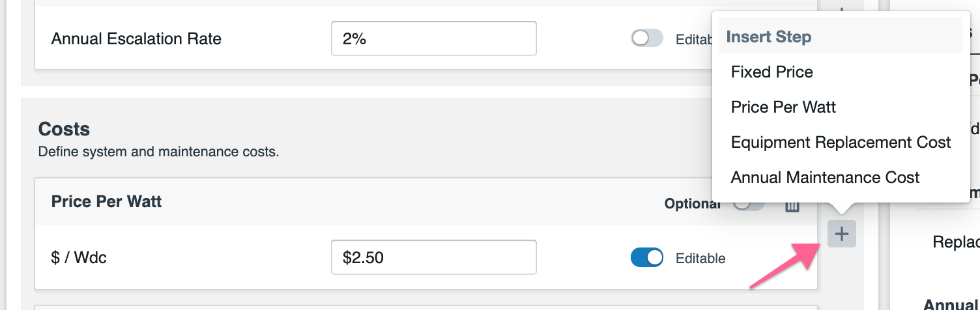
Task: Click the partially visible plus button at top
Action: 841,7
